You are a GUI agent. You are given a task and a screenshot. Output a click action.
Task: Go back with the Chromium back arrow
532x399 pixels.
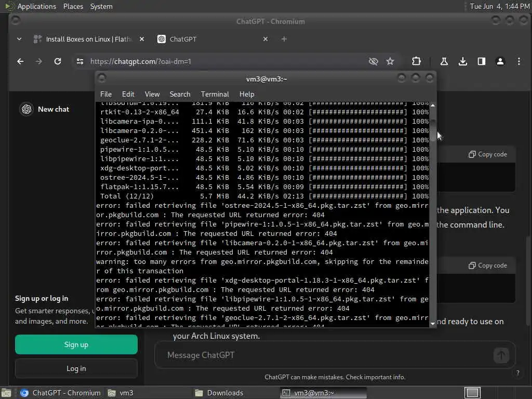[20, 61]
